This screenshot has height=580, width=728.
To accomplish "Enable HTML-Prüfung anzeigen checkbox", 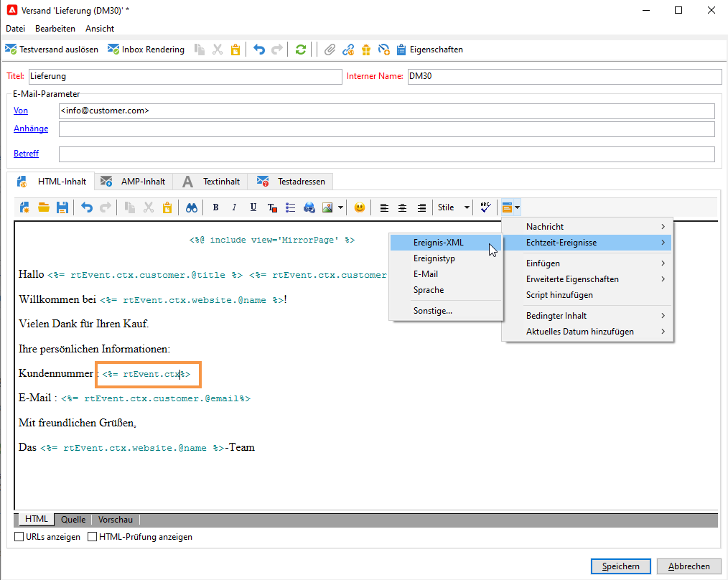I will pyautogui.click(x=93, y=537).
